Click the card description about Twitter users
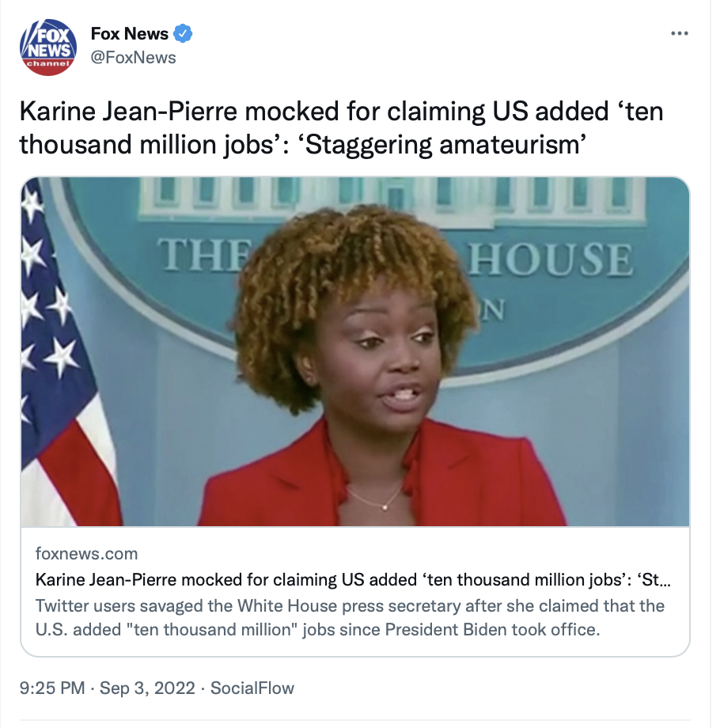The width and height of the screenshot is (720, 728). 350,617
